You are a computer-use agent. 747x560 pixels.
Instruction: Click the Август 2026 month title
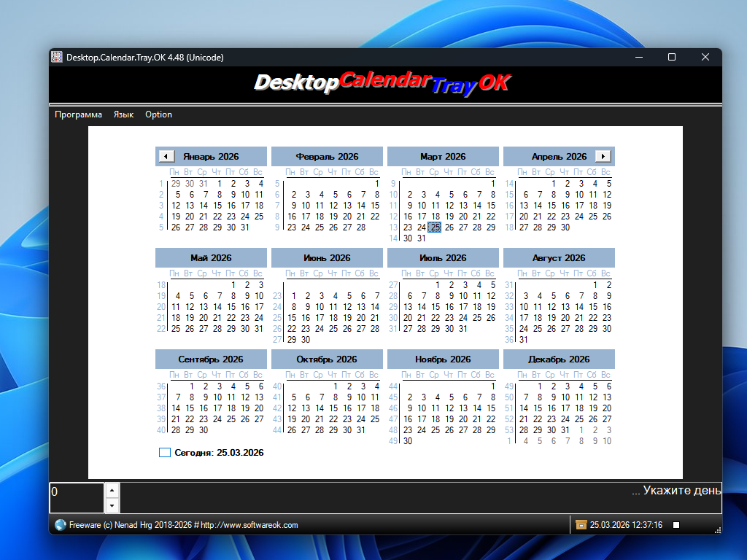tap(559, 257)
